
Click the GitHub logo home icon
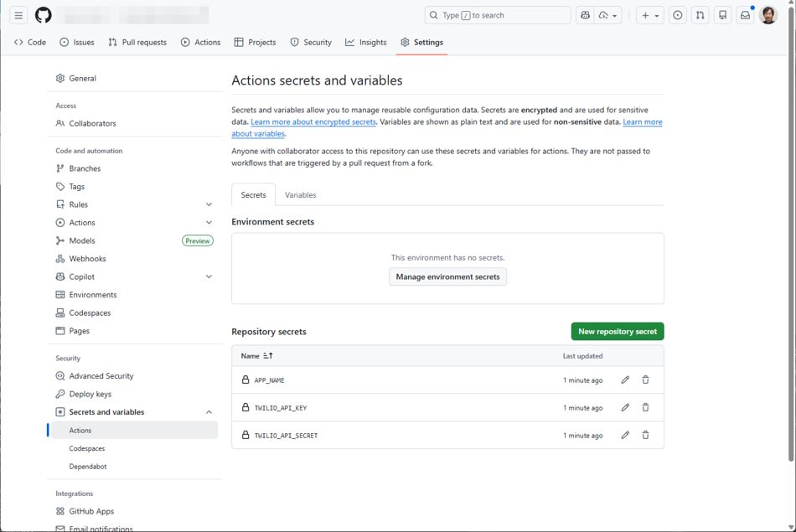click(43, 15)
